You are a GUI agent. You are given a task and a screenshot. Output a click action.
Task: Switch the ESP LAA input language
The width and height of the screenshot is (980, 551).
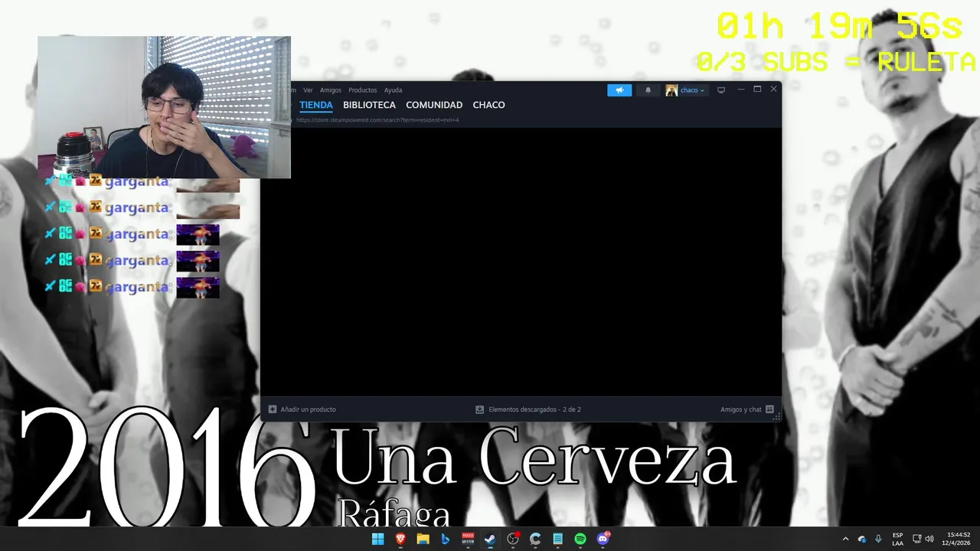(x=897, y=539)
